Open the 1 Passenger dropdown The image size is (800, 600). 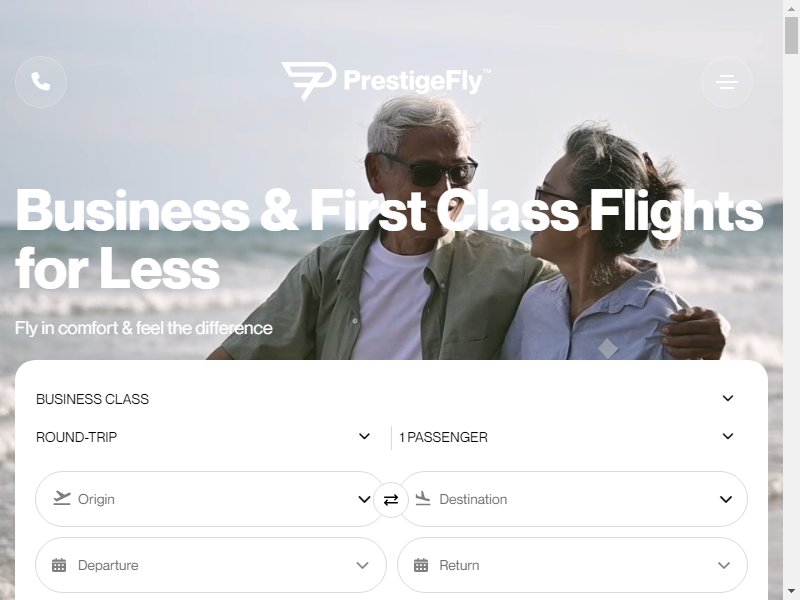coord(567,437)
